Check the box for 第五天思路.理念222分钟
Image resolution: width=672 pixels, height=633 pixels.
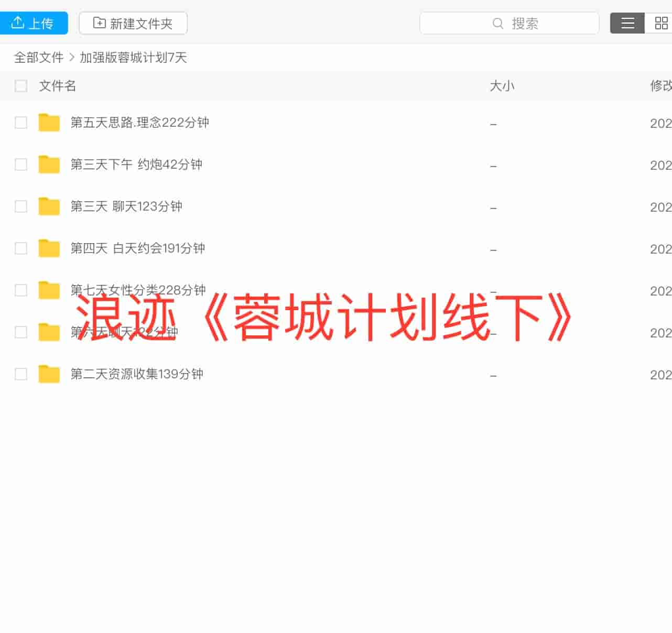[21, 123]
